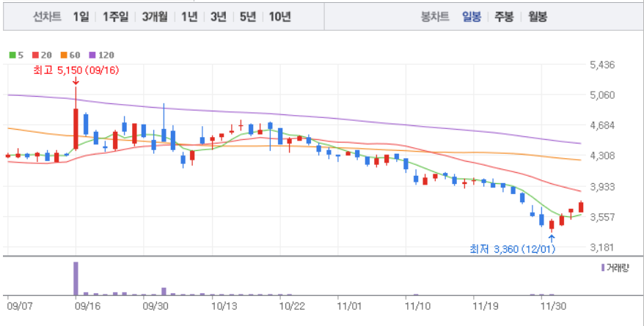This screenshot has height=326, width=644.
Task: Click the 09/30 date label
Action: (155, 307)
